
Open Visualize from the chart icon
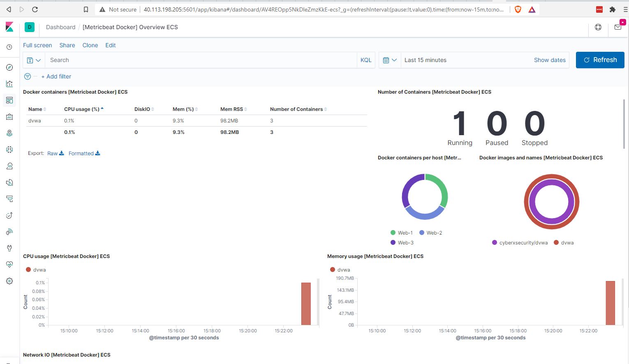tap(9, 84)
